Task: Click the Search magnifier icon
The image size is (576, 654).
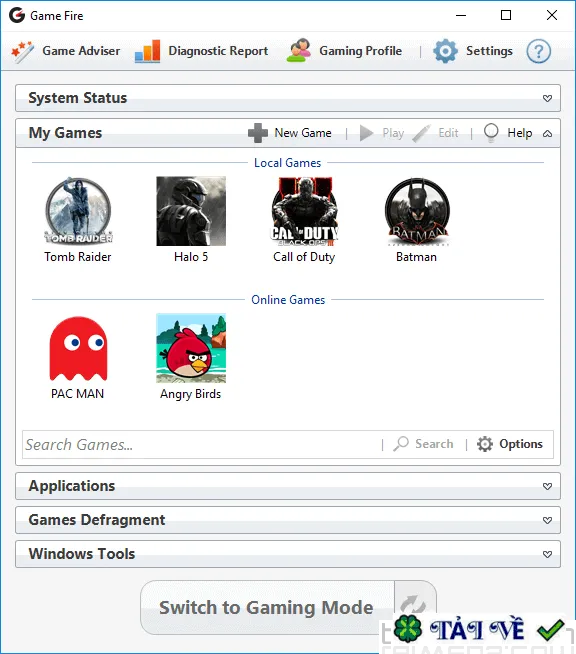Action: pyautogui.click(x=401, y=444)
